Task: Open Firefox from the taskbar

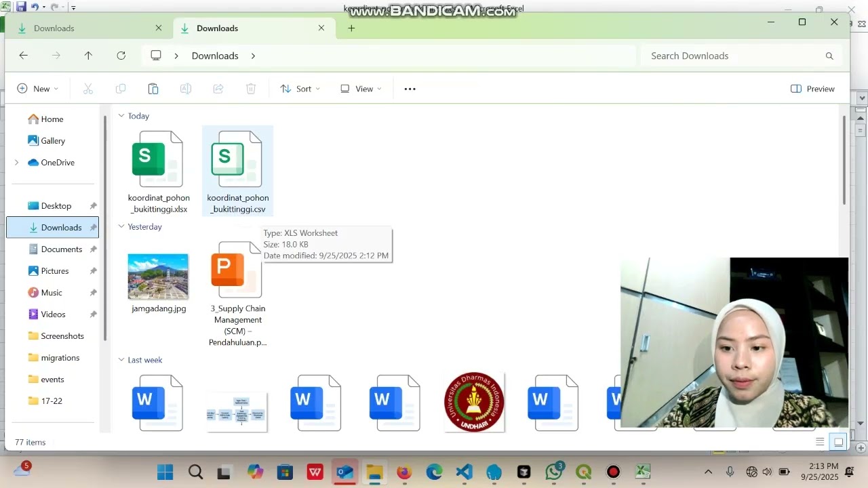Action: pyautogui.click(x=404, y=472)
